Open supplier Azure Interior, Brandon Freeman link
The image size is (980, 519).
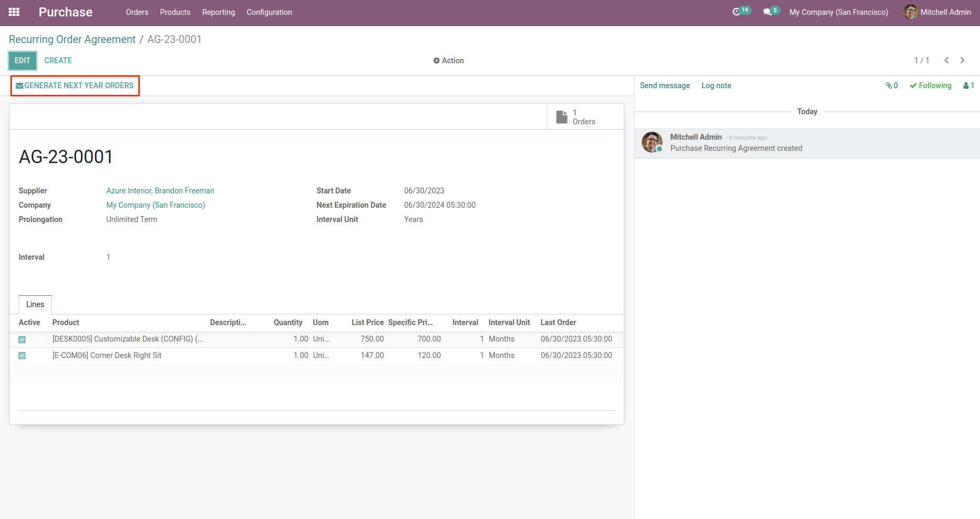(x=160, y=191)
